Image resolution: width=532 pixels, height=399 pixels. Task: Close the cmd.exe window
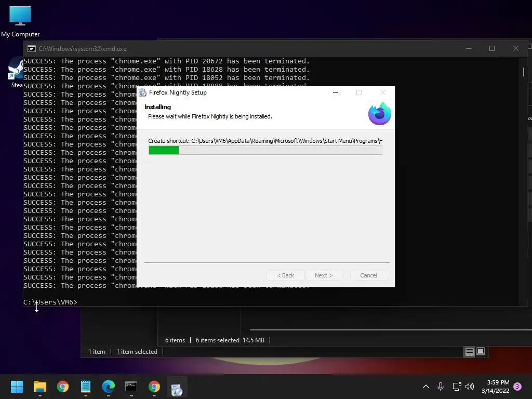[x=516, y=48]
